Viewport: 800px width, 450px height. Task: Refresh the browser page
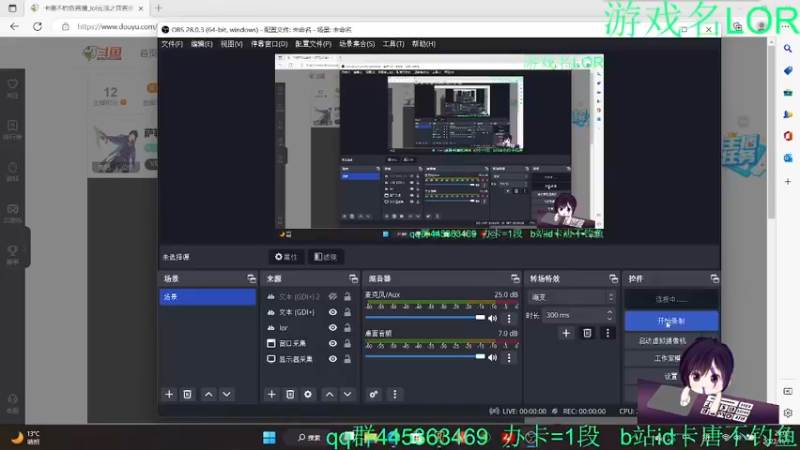click(x=37, y=27)
